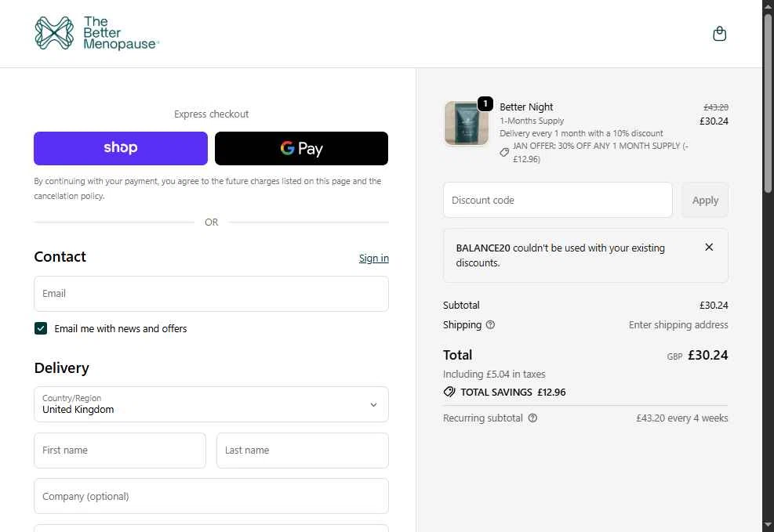The height and width of the screenshot is (532, 774).
Task: Focus the Last name field
Action: [303, 451]
